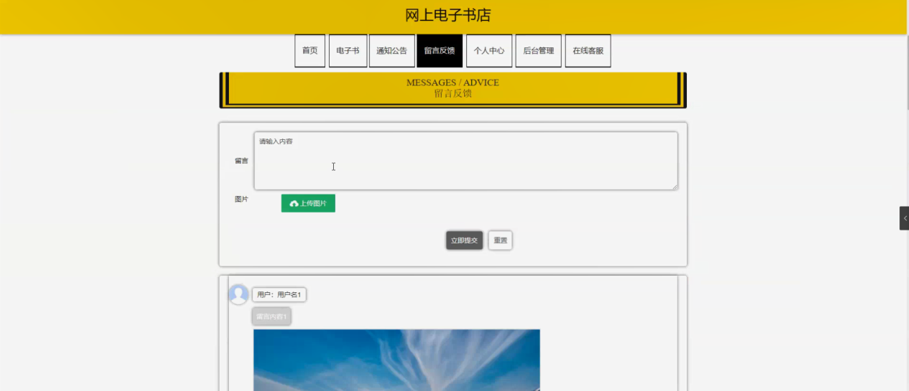Click the 留言内容1 message bubble

pos(271,316)
